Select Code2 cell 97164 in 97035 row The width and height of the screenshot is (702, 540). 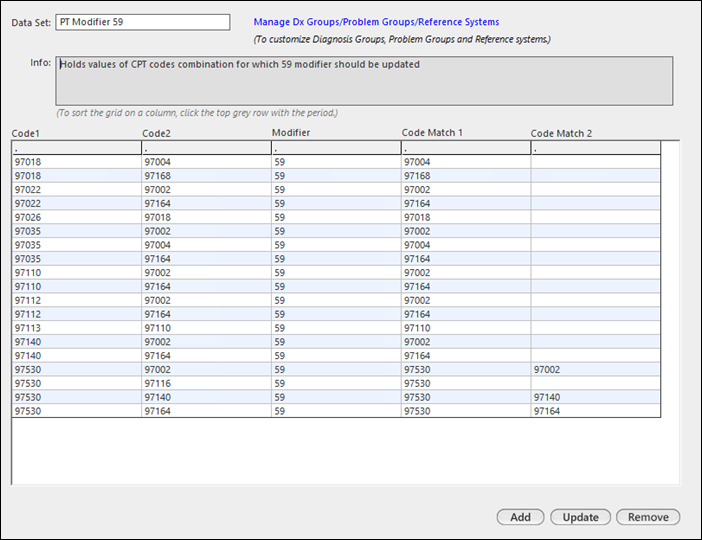206,259
